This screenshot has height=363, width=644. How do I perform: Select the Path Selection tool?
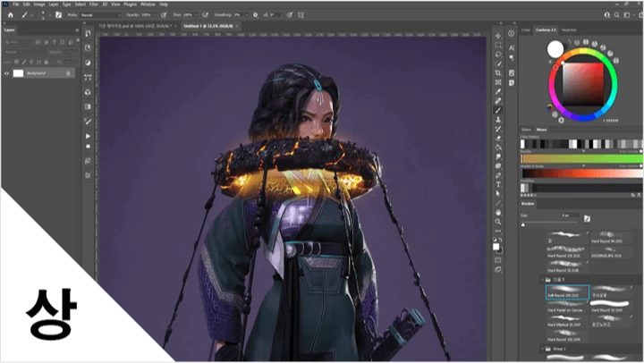point(498,194)
